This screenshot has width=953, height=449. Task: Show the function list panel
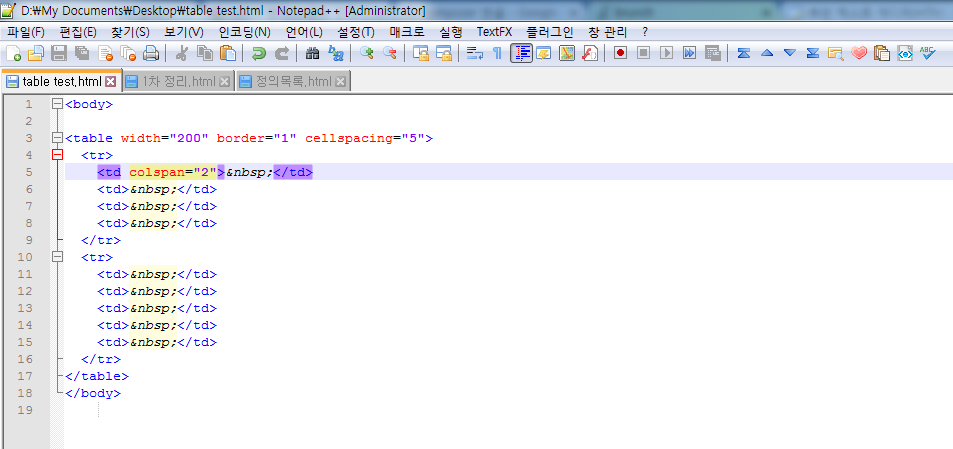590,53
